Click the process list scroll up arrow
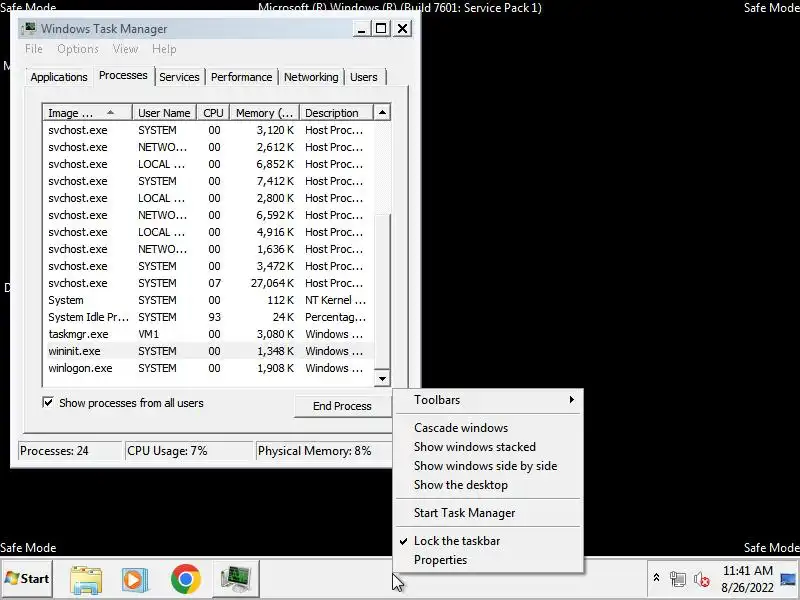This screenshot has height=600, width=800. pos(382,113)
